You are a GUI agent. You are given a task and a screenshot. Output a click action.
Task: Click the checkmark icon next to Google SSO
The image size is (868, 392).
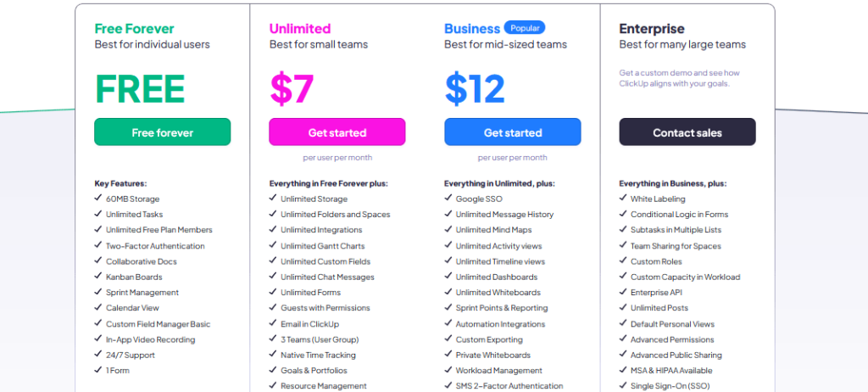pos(448,199)
